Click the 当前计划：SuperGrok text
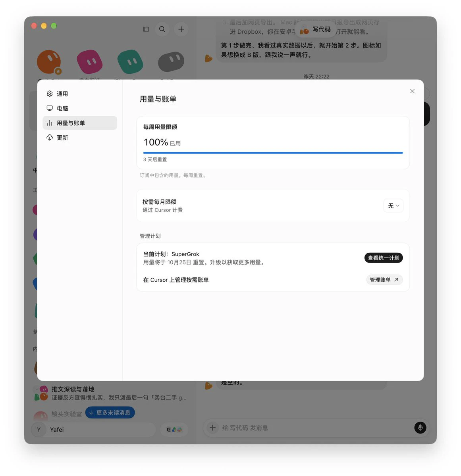This screenshot has width=461, height=476. (171, 254)
